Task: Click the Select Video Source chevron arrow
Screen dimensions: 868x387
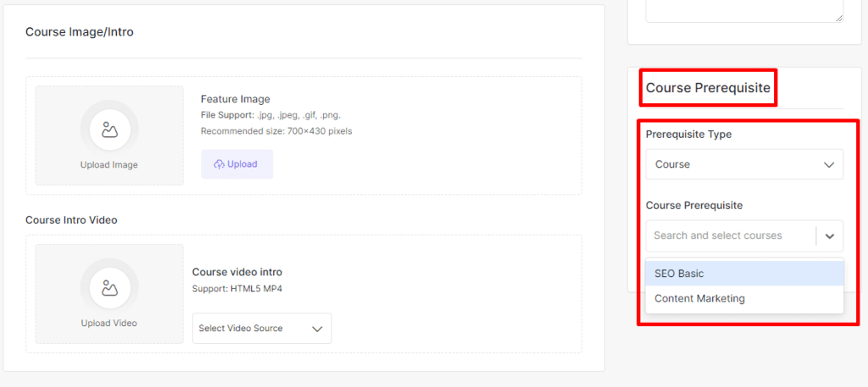Action: click(318, 329)
